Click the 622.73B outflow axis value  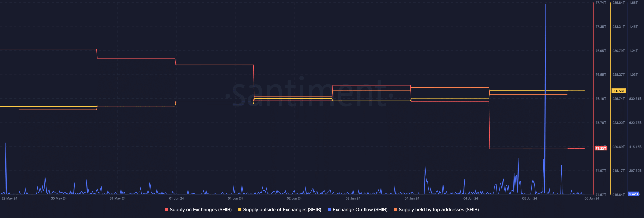pyautogui.click(x=635, y=123)
